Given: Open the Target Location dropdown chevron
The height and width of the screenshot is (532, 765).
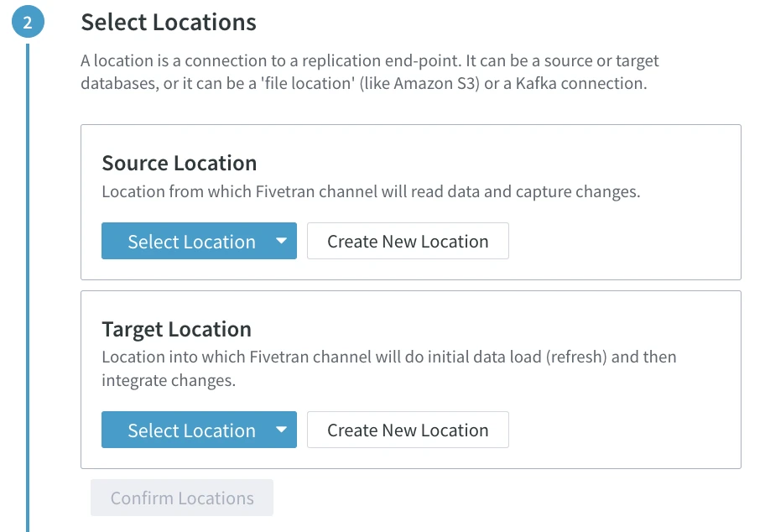Looking at the screenshot, I should click(281, 430).
